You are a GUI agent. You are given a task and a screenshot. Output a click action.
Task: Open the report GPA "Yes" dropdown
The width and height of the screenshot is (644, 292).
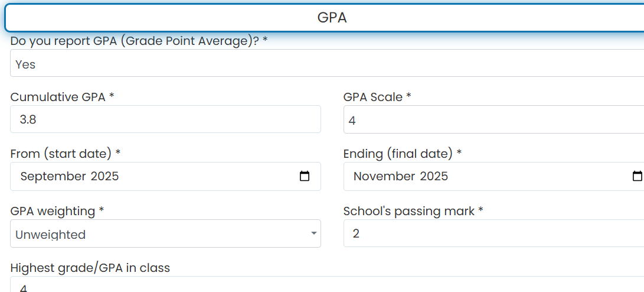coord(327,63)
